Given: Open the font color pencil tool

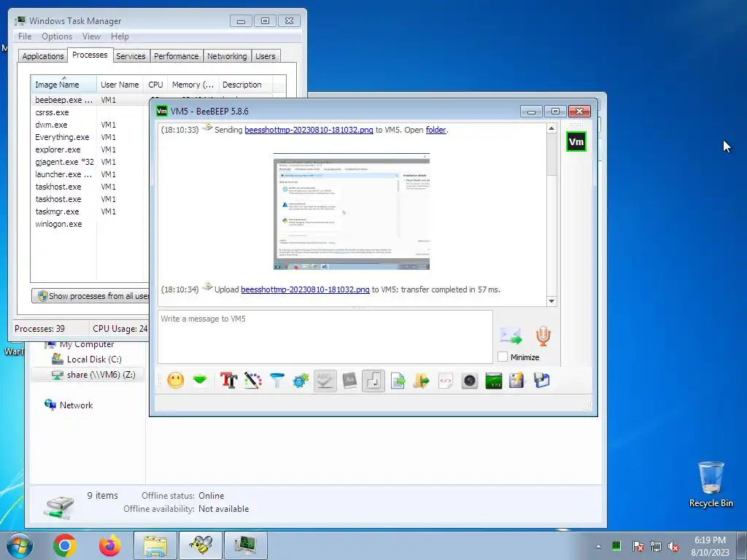Looking at the screenshot, I should tap(253, 381).
